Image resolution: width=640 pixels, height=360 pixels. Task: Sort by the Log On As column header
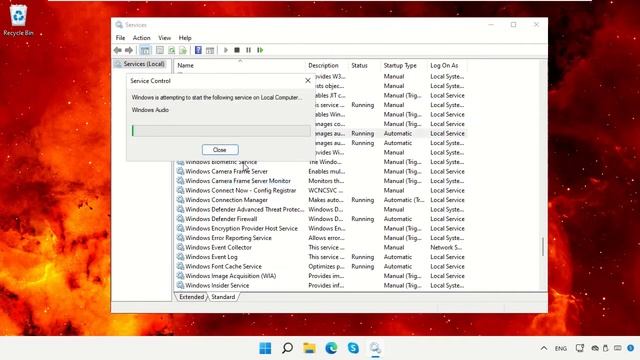point(447,65)
